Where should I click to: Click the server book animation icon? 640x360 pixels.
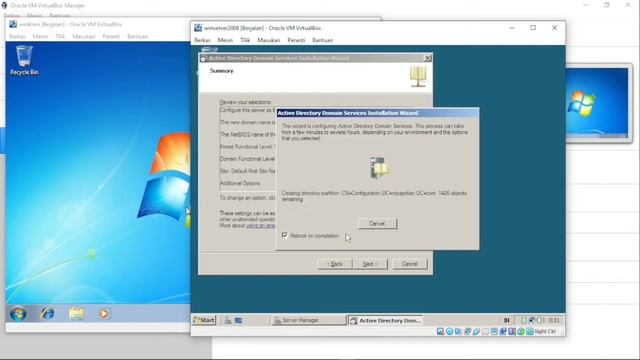pos(379,167)
